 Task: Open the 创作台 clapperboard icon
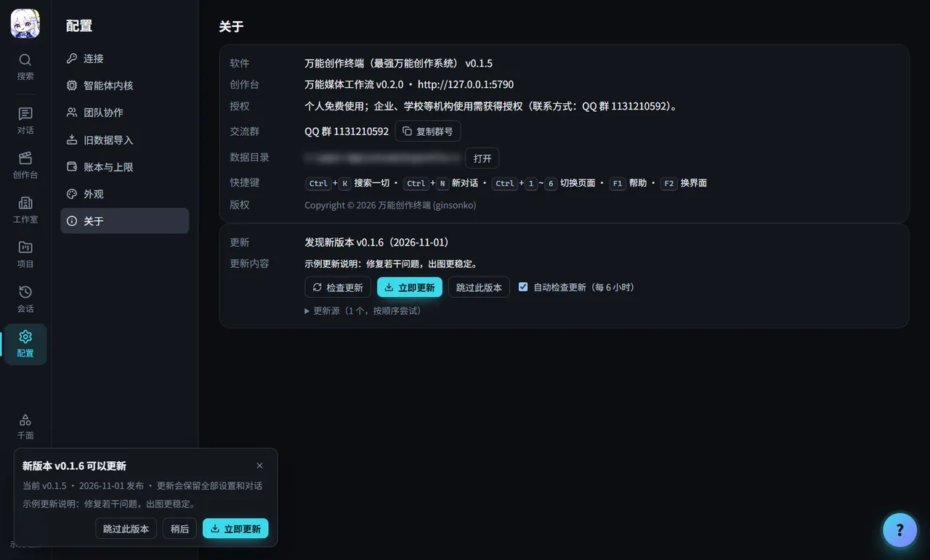coord(25,165)
